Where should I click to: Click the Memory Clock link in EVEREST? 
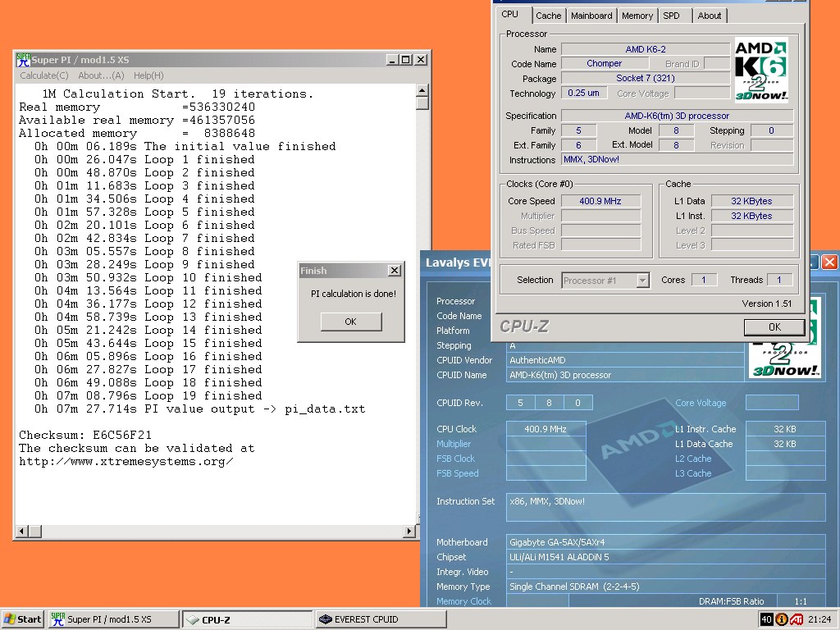pyautogui.click(x=464, y=601)
